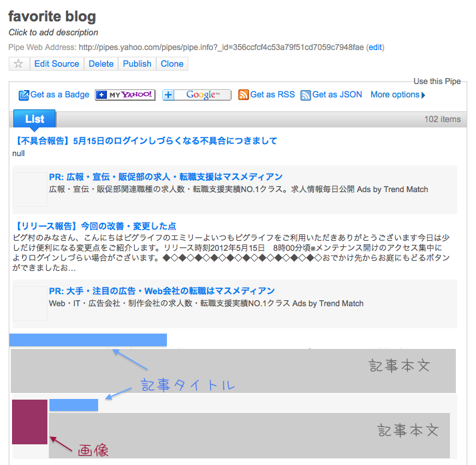Click Edit Source button
The width and height of the screenshot is (476, 465).
click(57, 64)
